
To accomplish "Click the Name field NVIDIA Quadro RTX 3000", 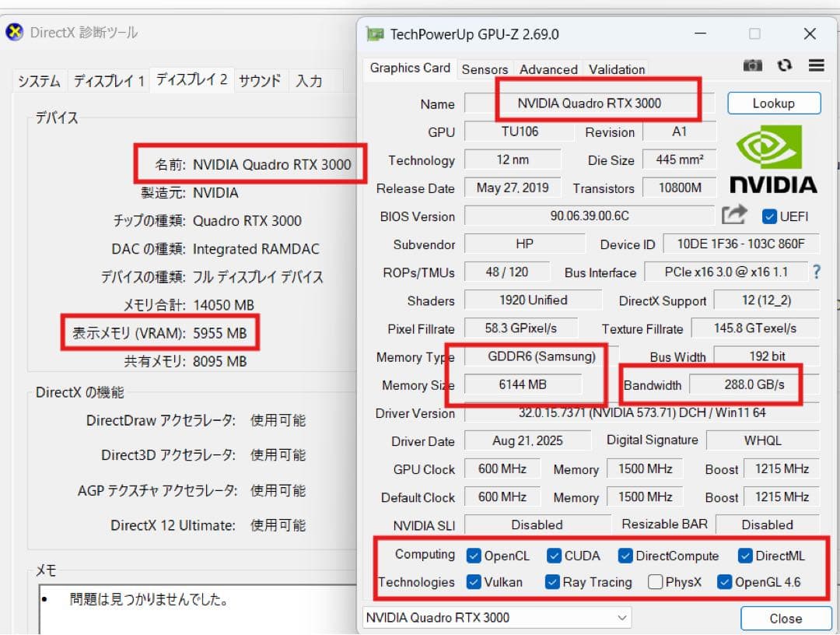I will pos(590,103).
